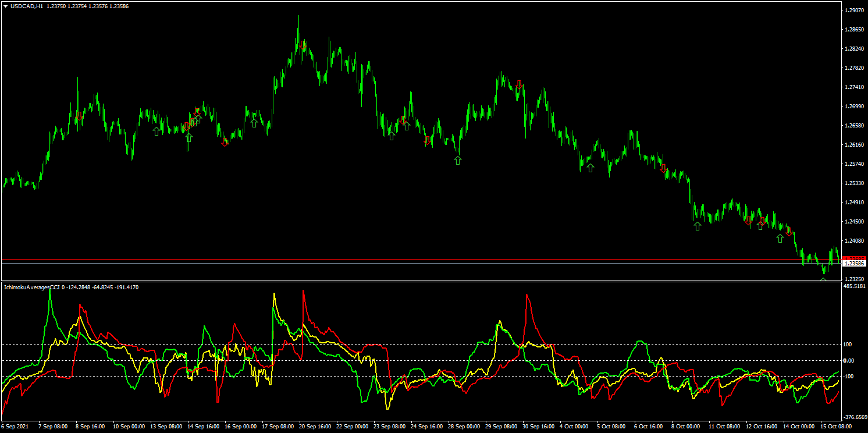Click the OHLC values 1.23750 1.23754 1.23576 1.23586
Screen dimensions: 868x433
point(88,6)
